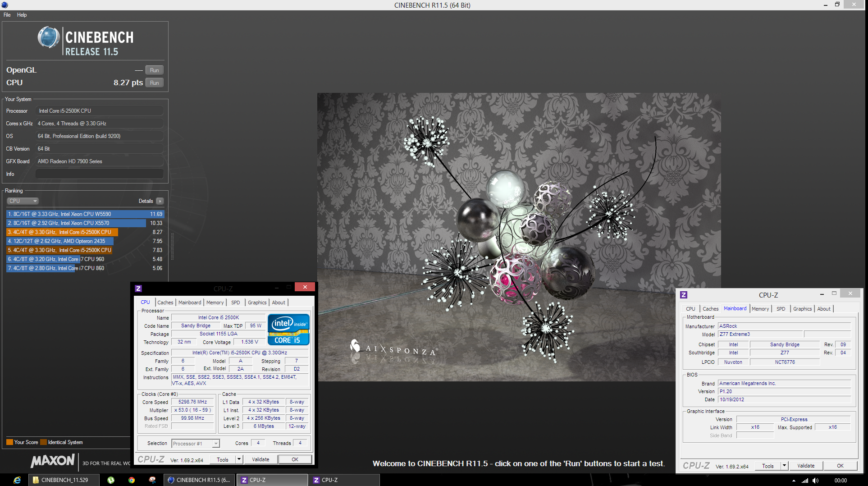Activate the second CPU-Z taskbar button
This screenshot has width=868, height=486.
coord(344,480)
